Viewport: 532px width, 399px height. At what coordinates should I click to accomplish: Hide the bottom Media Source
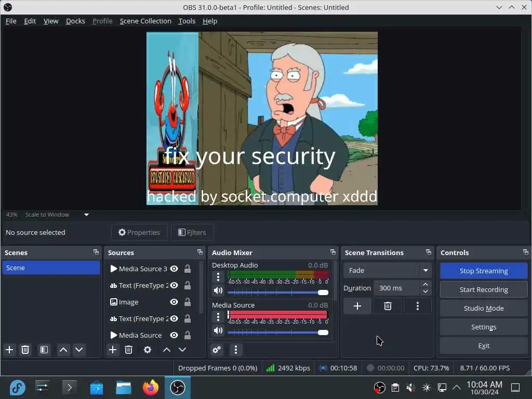pyautogui.click(x=174, y=335)
